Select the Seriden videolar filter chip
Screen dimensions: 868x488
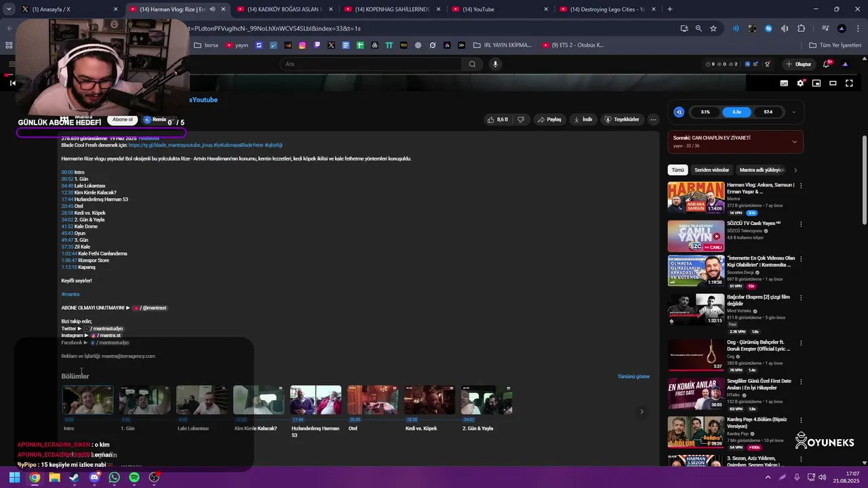click(x=711, y=170)
